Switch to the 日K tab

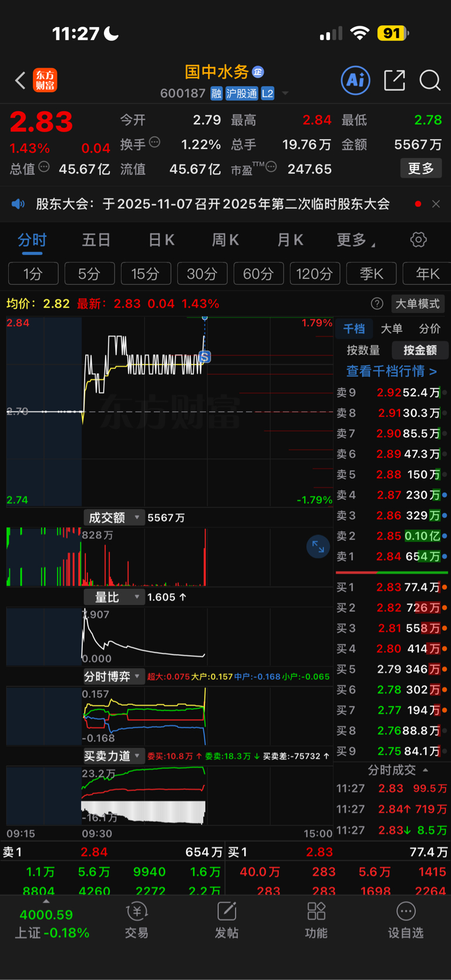161,240
